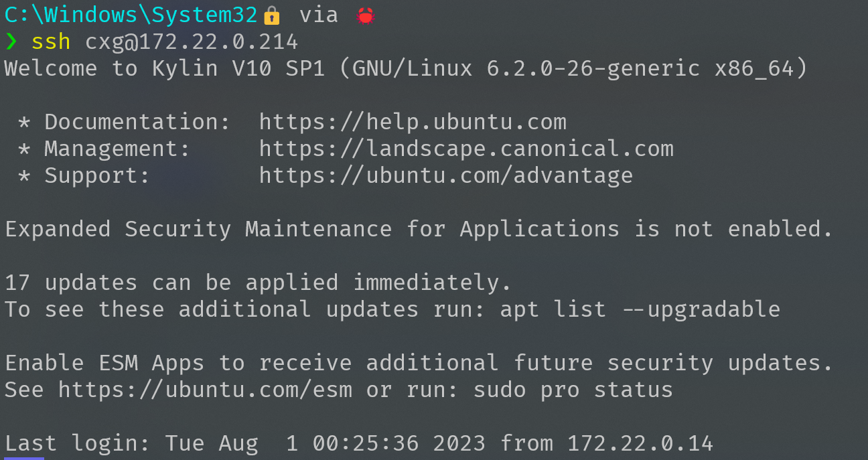Click the red crab Rust icon
The width and height of the screenshot is (868, 460).
[364, 15]
